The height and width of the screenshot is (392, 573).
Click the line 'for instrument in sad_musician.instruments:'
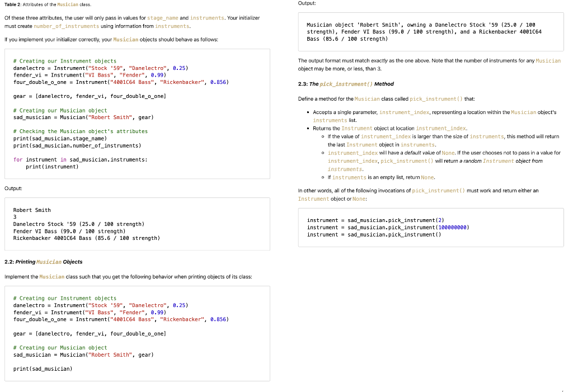coord(81,159)
